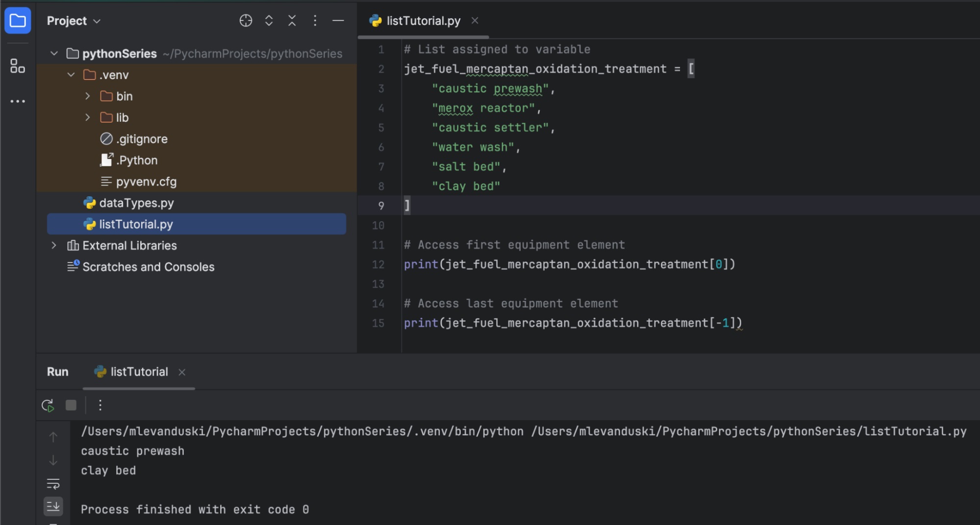Click Select Opened File crosshair icon

[x=246, y=21]
